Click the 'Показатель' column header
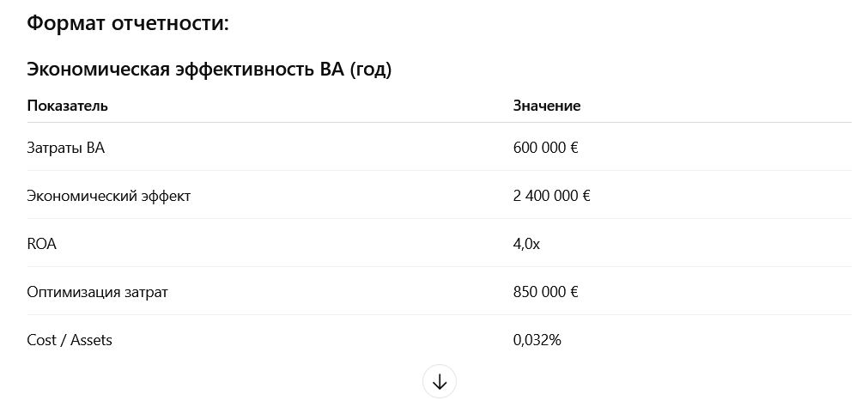868x401 pixels. pyautogui.click(x=67, y=106)
